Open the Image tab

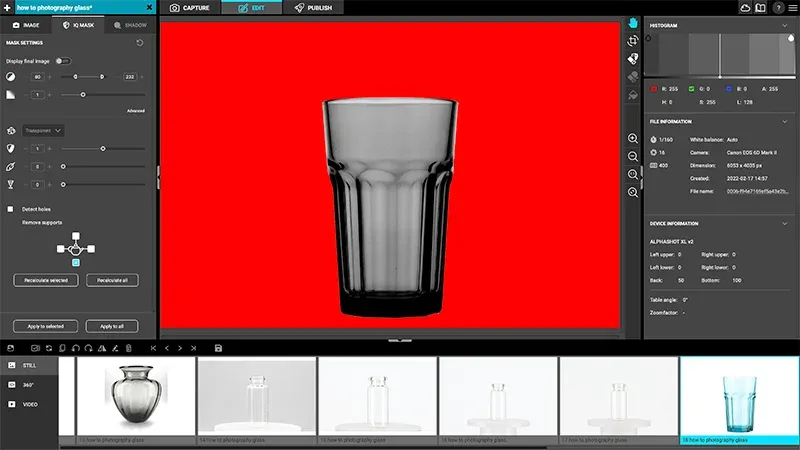[26, 25]
